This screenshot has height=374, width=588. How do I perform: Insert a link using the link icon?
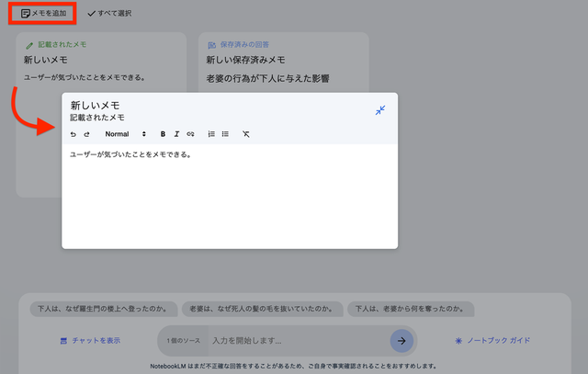click(x=190, y=134)
